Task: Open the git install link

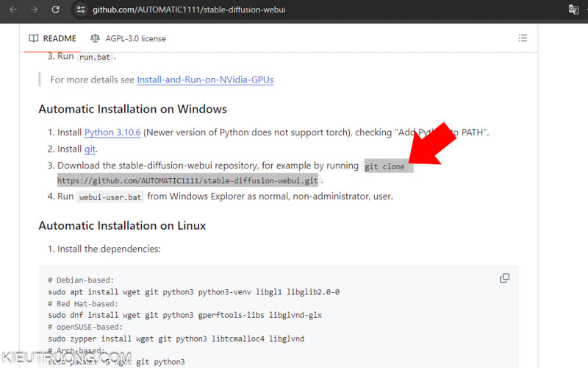Action: tap(90, 149)
